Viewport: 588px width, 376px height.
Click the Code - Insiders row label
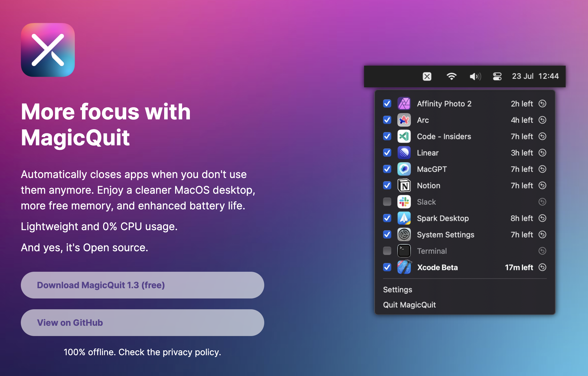444,136
